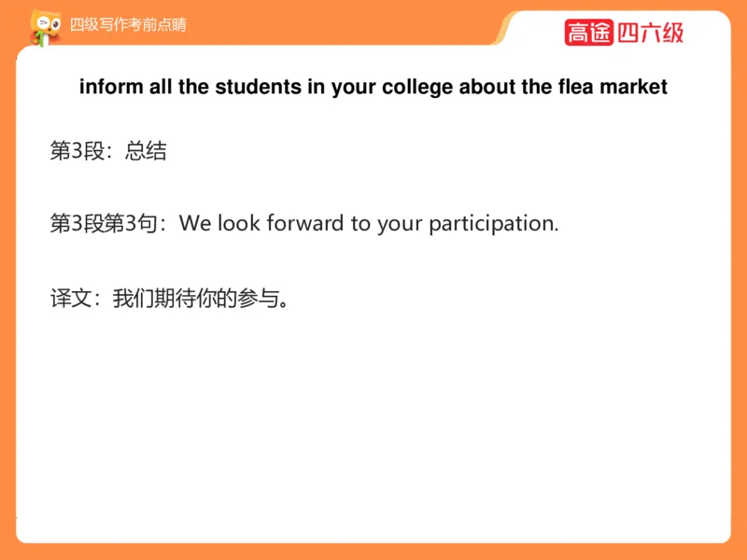Click the 第3段：总结 line
Screen dimensions: 747x560
tap(108, 151)
